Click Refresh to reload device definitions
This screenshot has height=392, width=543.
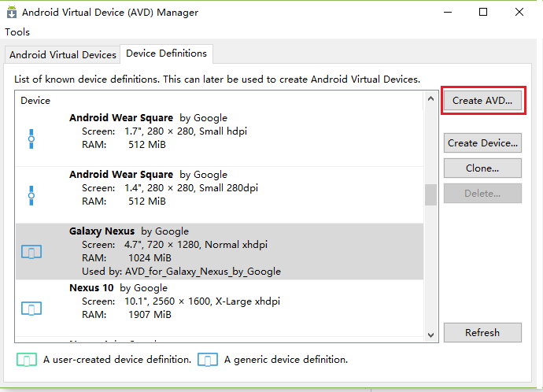(482, 333)
